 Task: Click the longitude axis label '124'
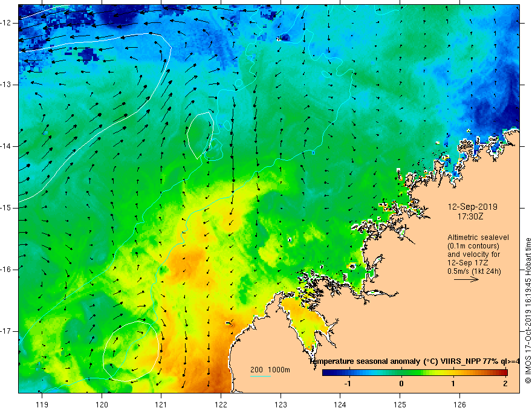(340, 404)
